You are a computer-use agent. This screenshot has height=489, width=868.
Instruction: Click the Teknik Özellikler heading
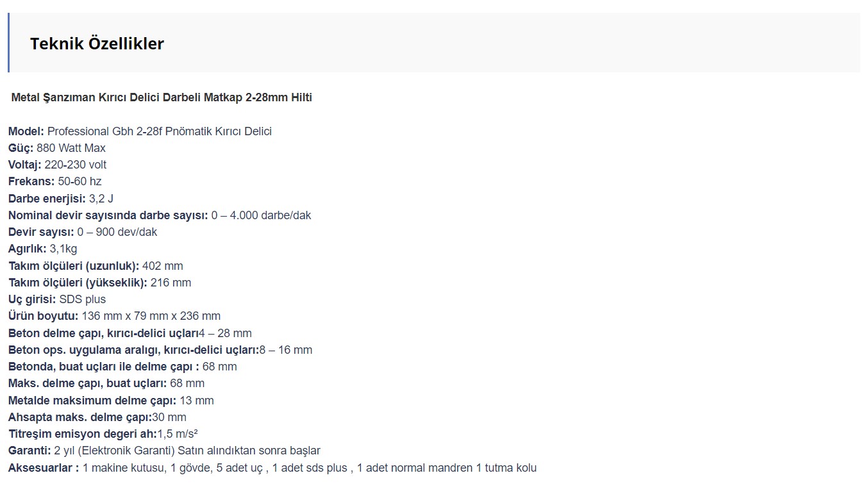[97, 44]
